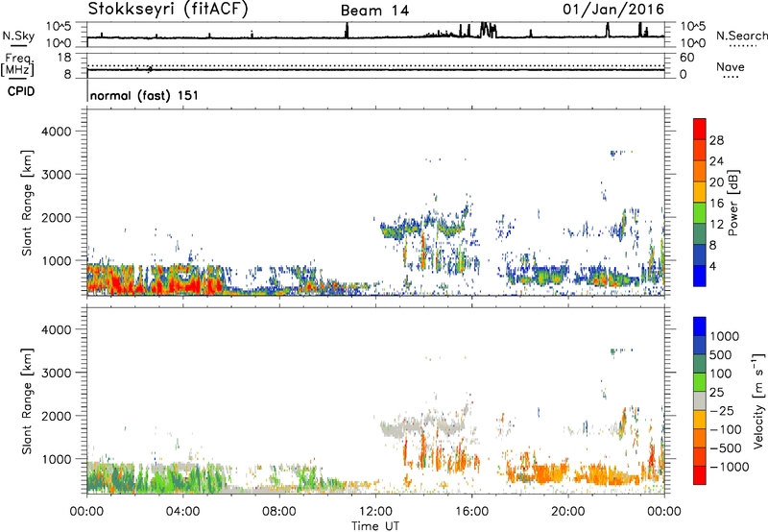This screenshot has height=532, width=768.
Task: Pick the red top segment of the power colorbar
Action: tap(700, 130)
